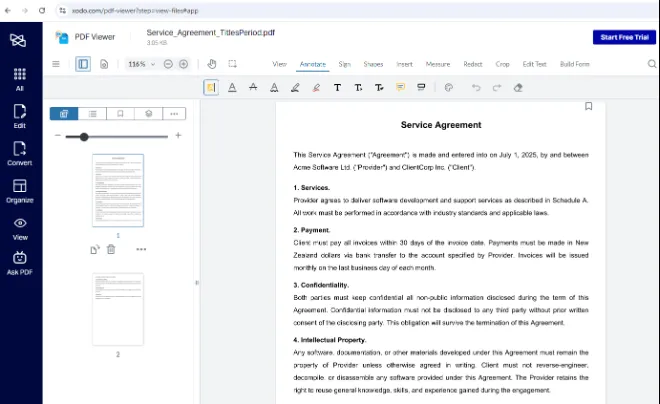
Task: Open the hamburger menu
Action: coord(56,64)
